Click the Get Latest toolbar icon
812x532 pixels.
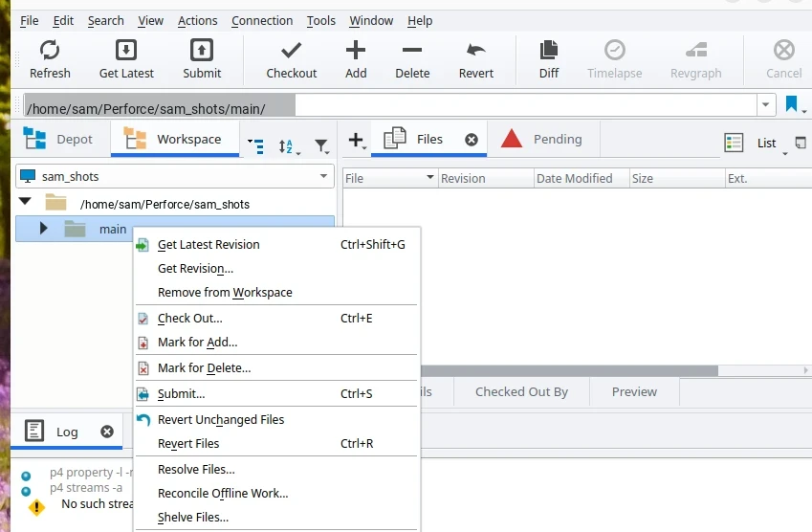[126, 51]
